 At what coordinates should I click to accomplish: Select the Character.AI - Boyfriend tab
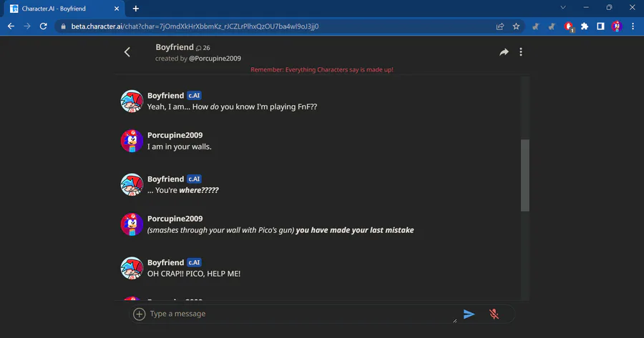tap(63, 9)
